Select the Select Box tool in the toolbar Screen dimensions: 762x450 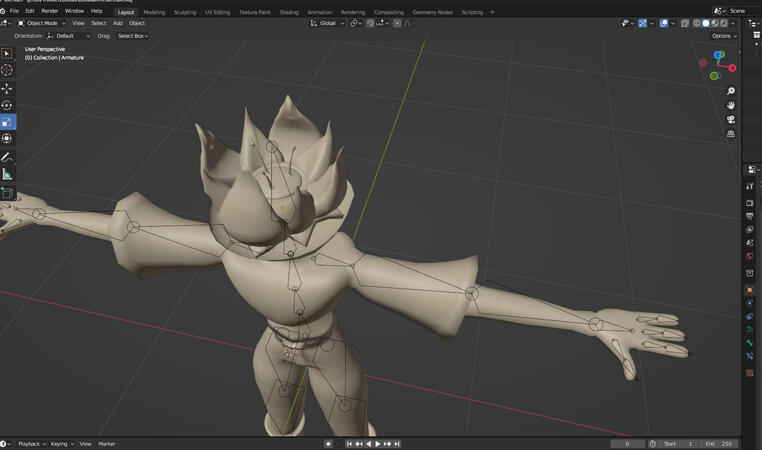point(7,53)
